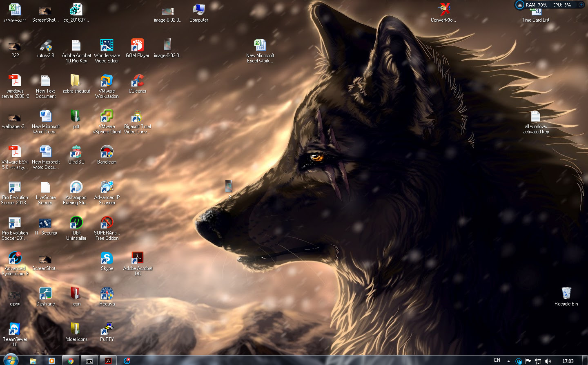588x365 pixels.
Task: Expand the performance widget with plus button
Action: pyautogui.click(x=581, y=5)
